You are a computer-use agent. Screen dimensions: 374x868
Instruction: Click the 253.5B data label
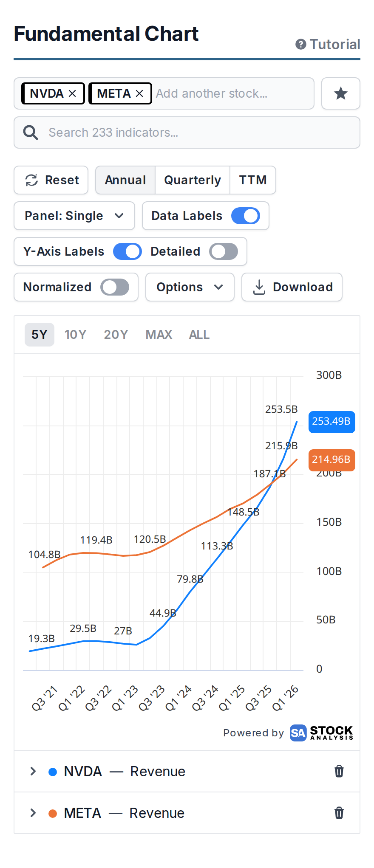[281, 409]
